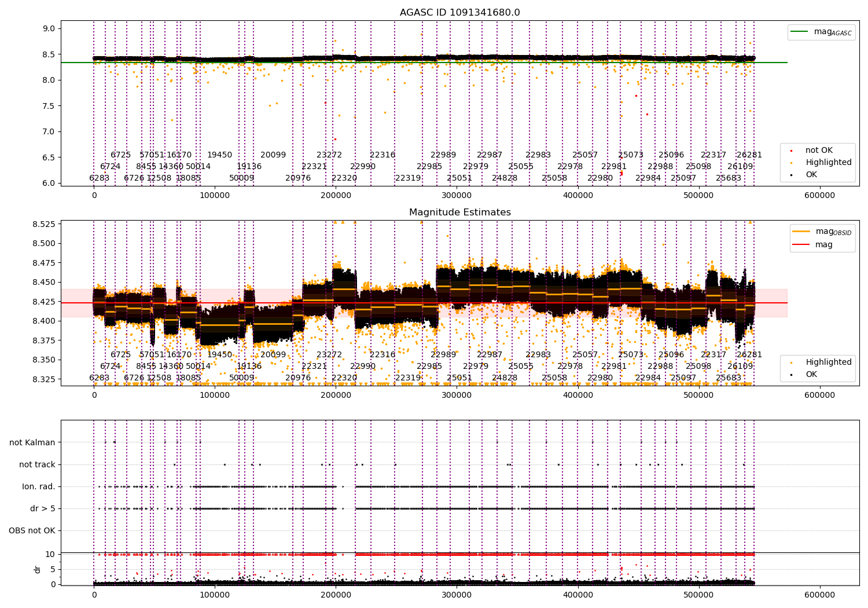Click the '8.500' y-axis tick label

pyautogui.click(x=44, y=244)
